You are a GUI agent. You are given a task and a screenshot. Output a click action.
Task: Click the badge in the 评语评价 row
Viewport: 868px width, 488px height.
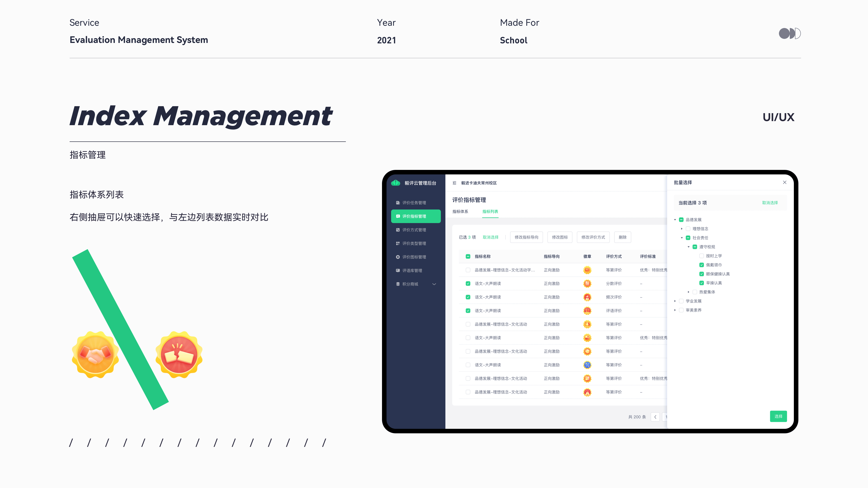pyautogui.click(x=587, y=310)
